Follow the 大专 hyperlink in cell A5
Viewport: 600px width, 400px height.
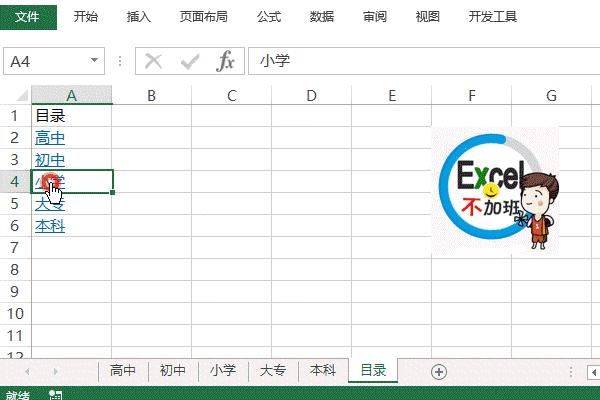(50, 204)
